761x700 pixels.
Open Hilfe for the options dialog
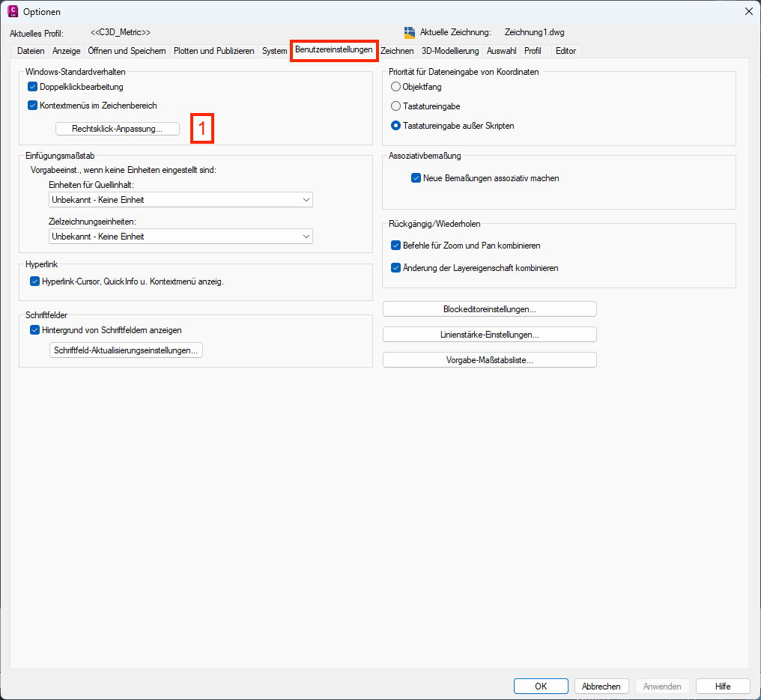pyautogui.click(x=723, y=687)
